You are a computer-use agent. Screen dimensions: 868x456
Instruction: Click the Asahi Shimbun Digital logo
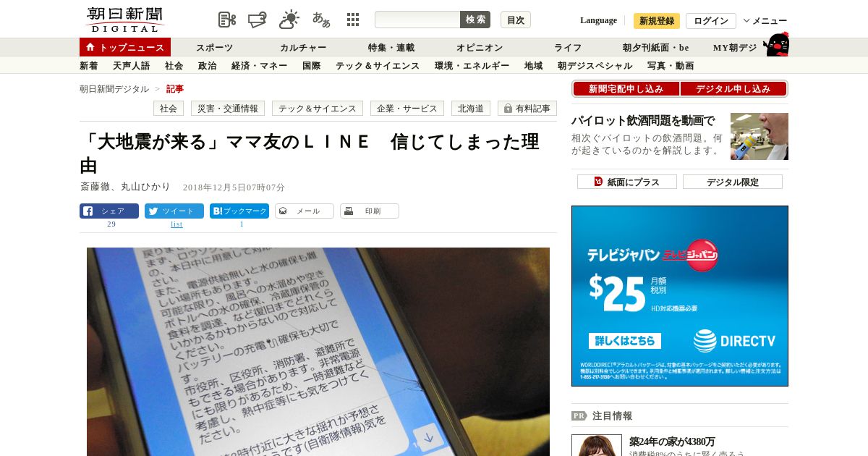(124, 20)
